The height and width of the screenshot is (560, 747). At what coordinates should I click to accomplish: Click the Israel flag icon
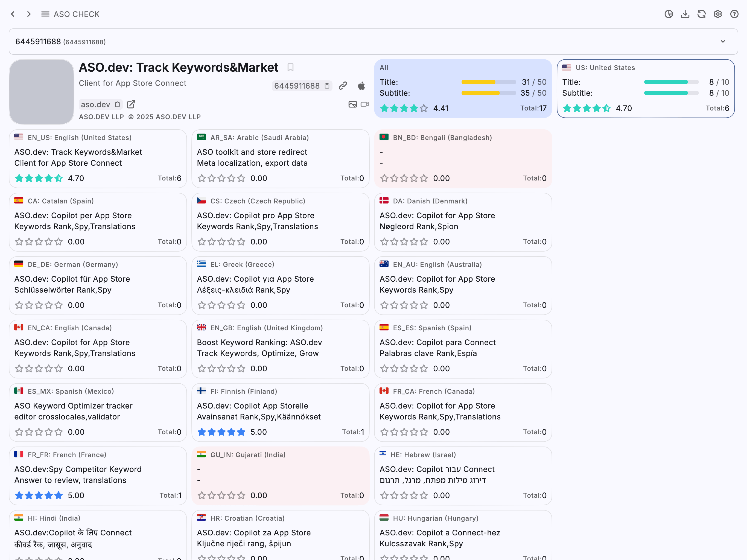pyautogui.click(x=383, y=454)
